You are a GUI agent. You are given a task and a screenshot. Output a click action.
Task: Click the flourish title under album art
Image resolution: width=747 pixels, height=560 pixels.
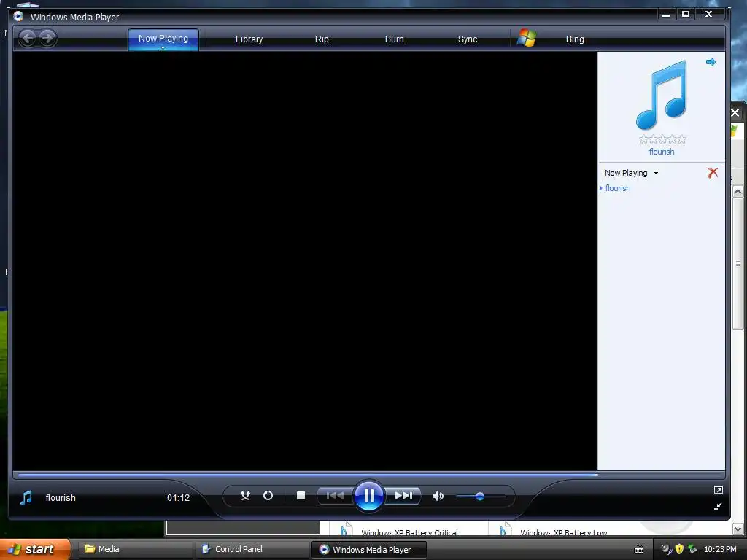coord(662,152)
